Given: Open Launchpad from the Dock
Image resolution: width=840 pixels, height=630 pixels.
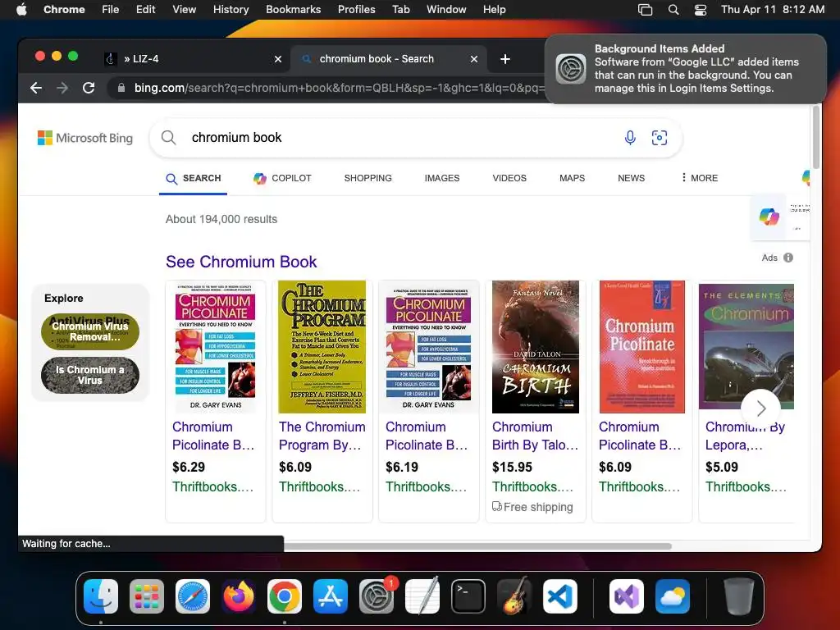Looking at the screenshot, I should click(147, 596).
